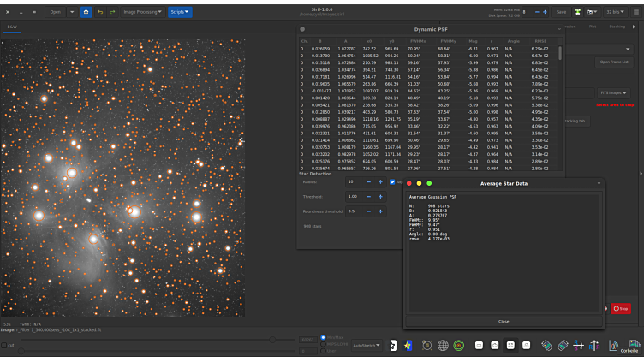Click Close in Average Star Data

pyautogui.click(x=504, y=321)
